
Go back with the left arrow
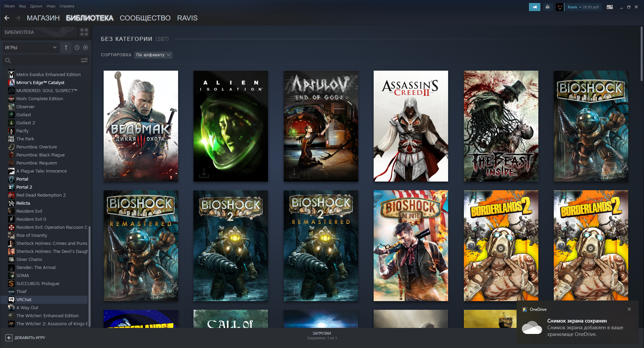click(x=7, y=18)
